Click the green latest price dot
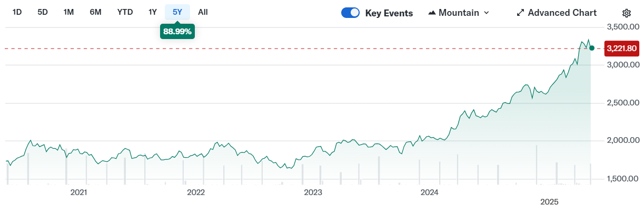Viewport: 644px width, 211px height. (592, 48)
